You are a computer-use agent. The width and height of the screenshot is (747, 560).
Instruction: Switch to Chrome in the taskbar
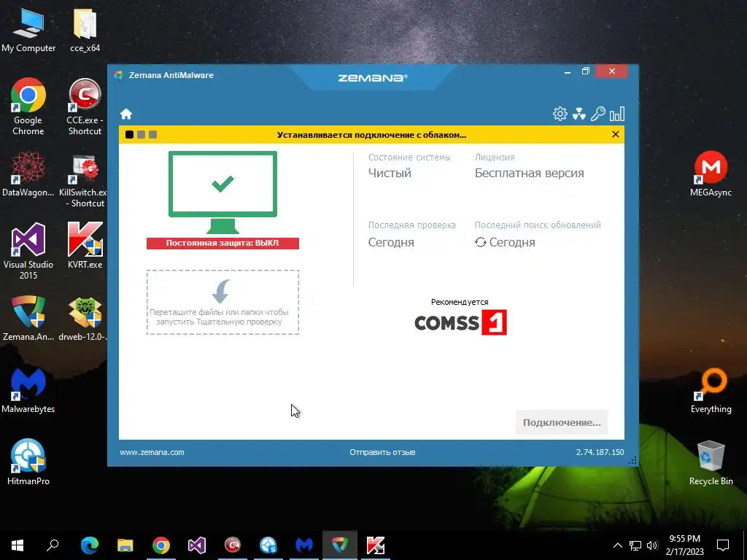(161, 545)
